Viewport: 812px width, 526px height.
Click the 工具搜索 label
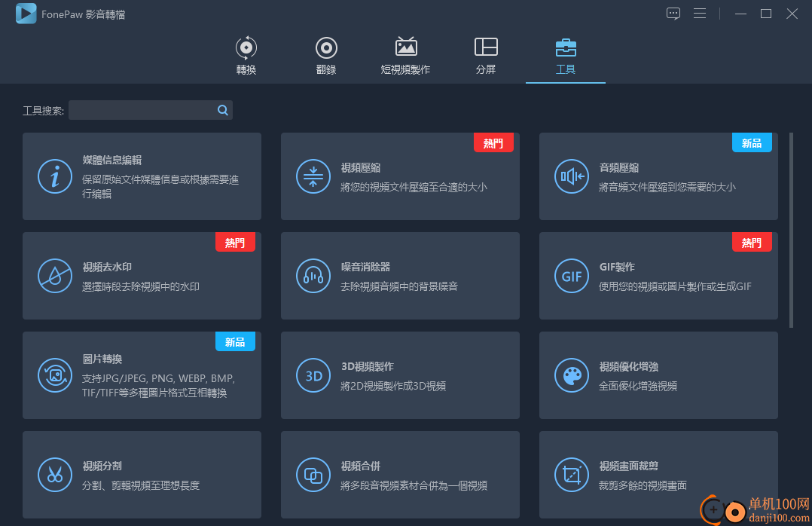[44, 110]
